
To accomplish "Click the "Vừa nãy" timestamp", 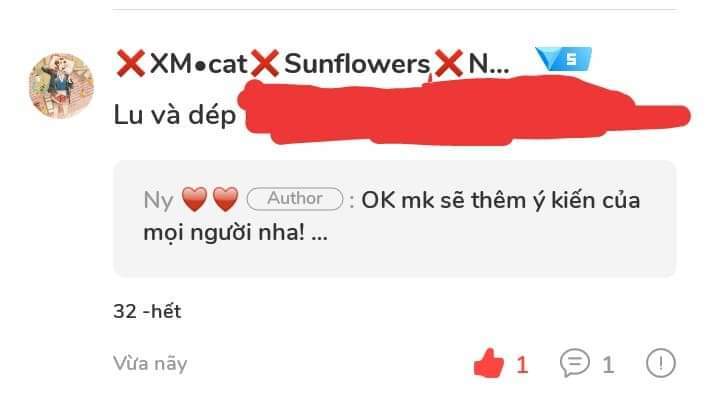I will [x=150, y=364].
